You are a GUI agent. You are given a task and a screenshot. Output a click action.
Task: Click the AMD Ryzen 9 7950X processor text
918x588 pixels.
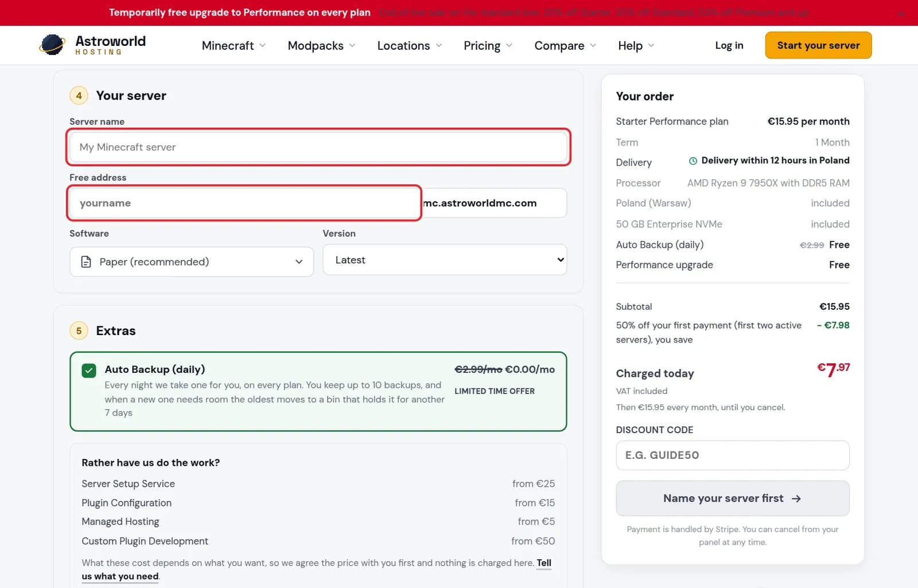pos(768,183)
